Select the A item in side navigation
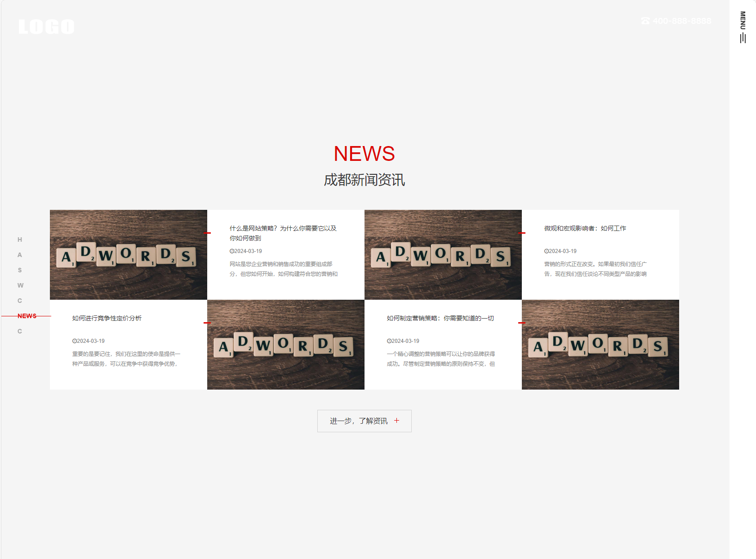Screen dimensions: 756x559 [20, 255]
